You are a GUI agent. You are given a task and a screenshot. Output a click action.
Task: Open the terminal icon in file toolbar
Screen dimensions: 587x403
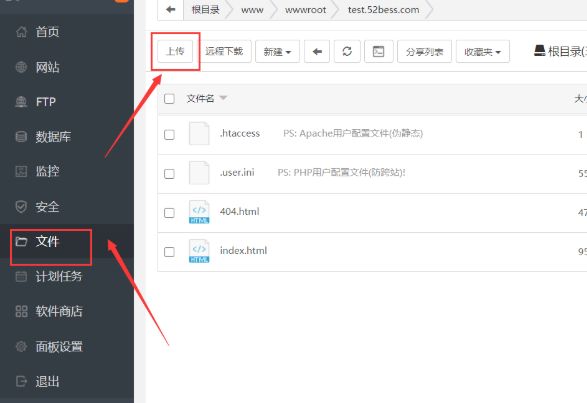point(378,51)
